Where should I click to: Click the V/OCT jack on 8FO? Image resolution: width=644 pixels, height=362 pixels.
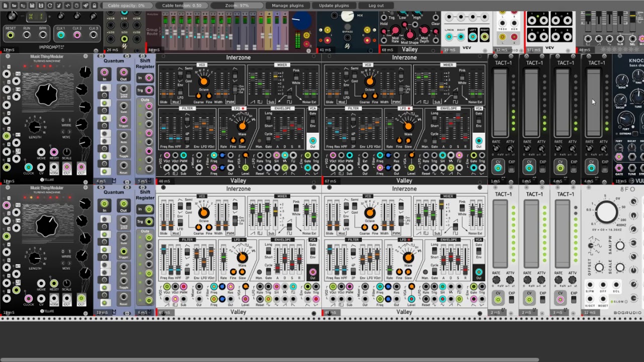590,299
